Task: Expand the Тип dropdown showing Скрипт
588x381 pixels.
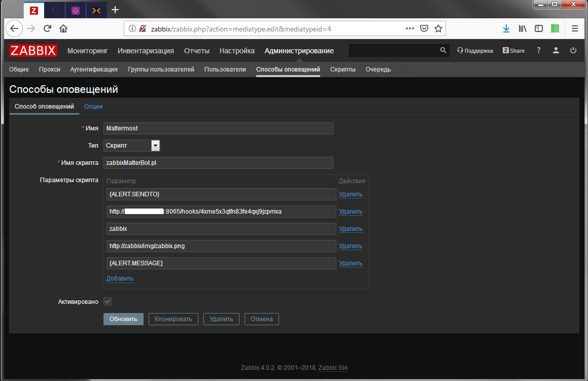Action: 131,146
